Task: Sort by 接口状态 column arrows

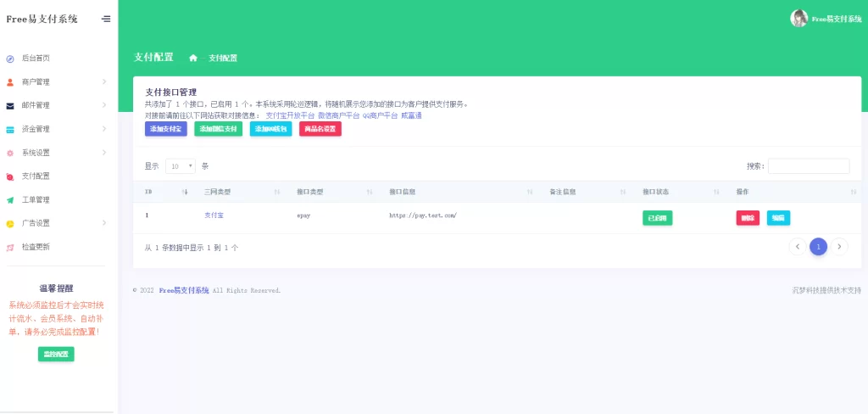Action: 716,192
